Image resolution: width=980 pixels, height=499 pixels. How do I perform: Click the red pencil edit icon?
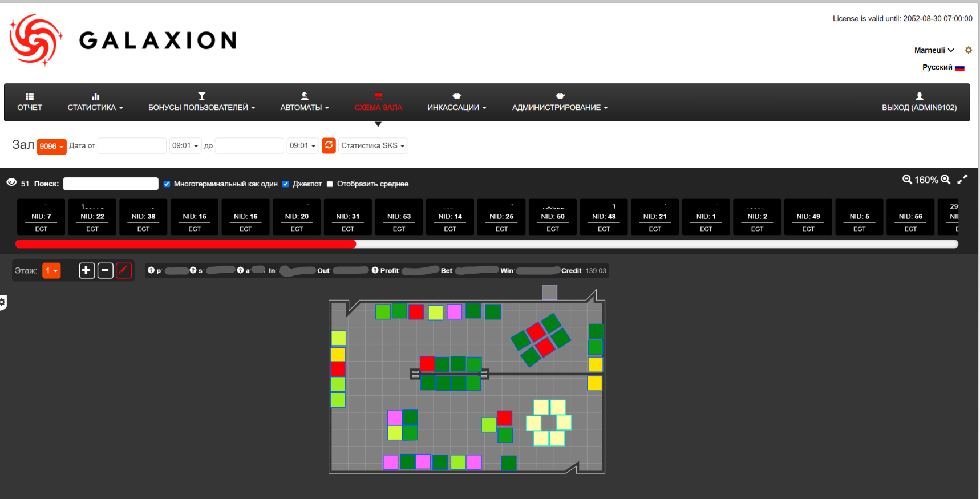point(124,270)
